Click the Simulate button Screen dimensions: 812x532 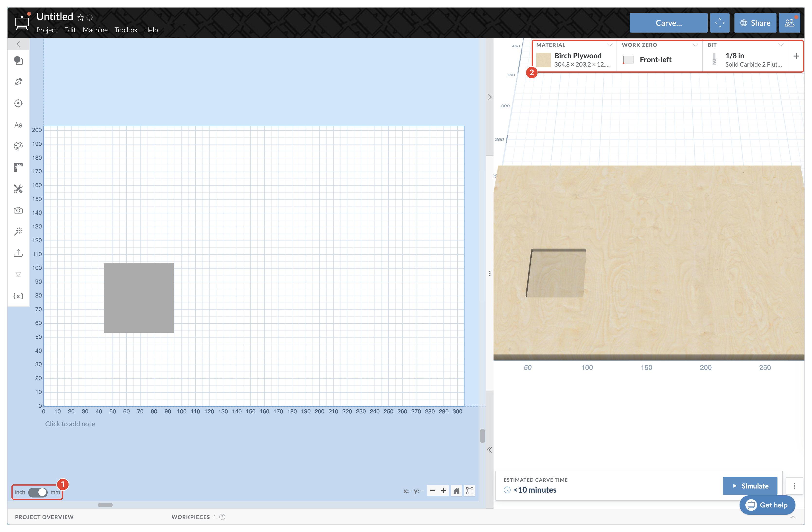point(750,486)
